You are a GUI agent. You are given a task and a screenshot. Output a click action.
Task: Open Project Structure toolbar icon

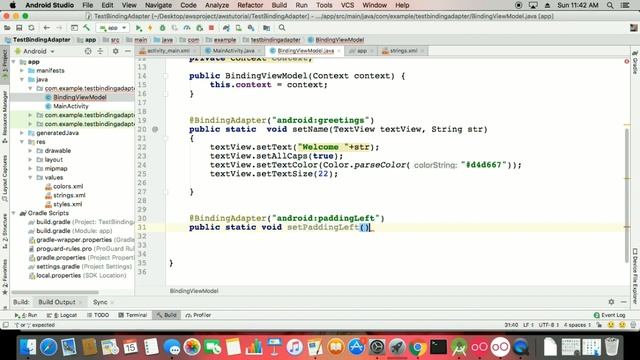point(267,28)
